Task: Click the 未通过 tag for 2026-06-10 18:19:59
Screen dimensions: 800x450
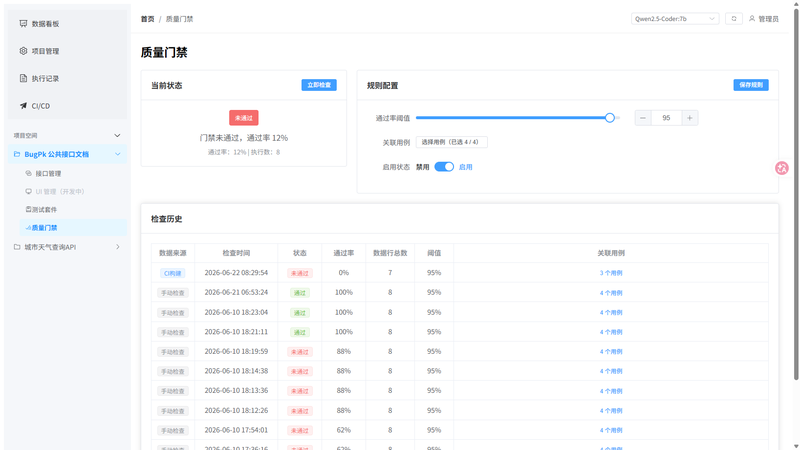Action: pyautogui.click(x=299, y=352)
